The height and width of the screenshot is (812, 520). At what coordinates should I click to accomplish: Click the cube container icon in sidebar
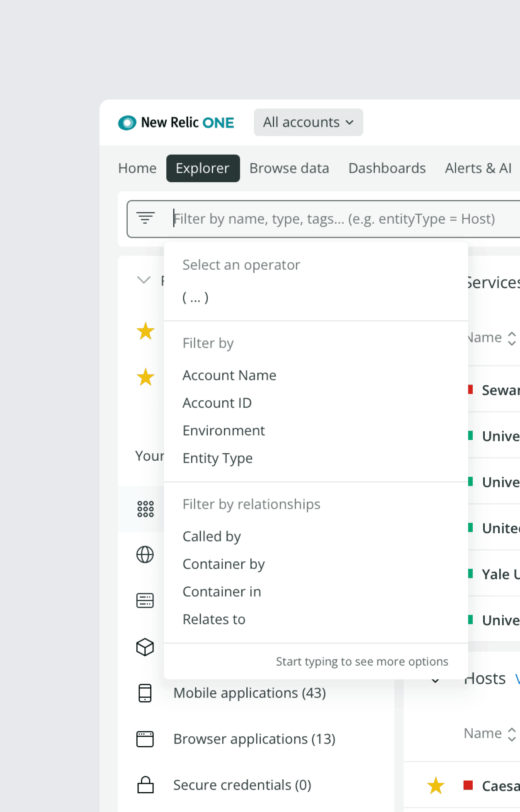coord(145,647)
